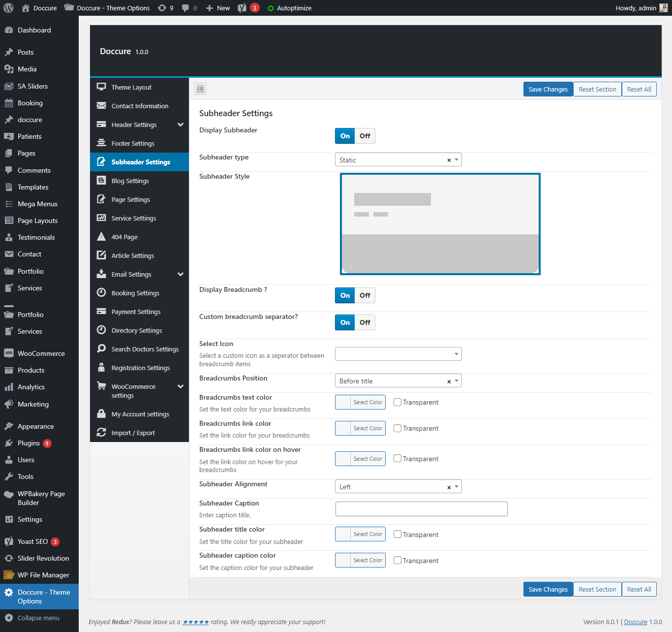Click the 404 Page warning triangle icon
The width and height of the screenshot is (672, 632).
101,237
